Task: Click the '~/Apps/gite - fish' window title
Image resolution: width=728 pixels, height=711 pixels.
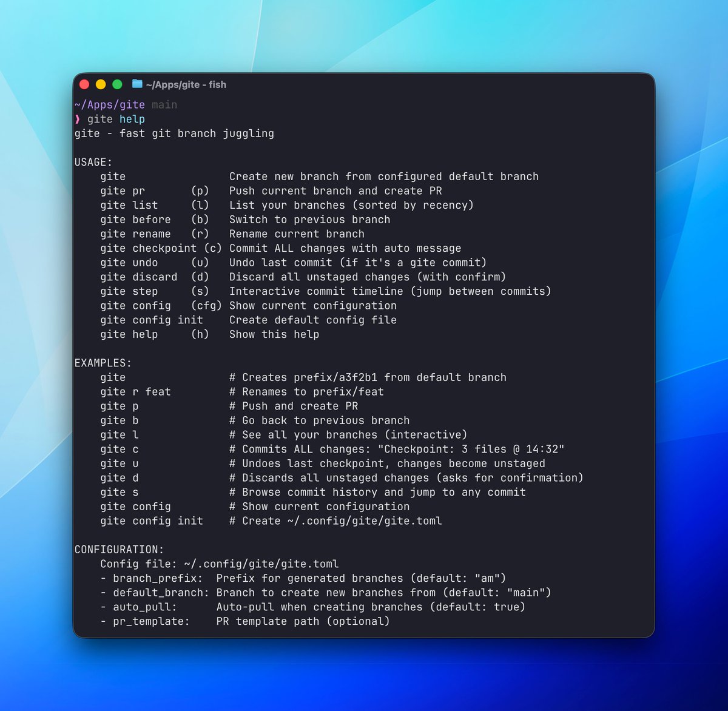Action: (186, 85)
